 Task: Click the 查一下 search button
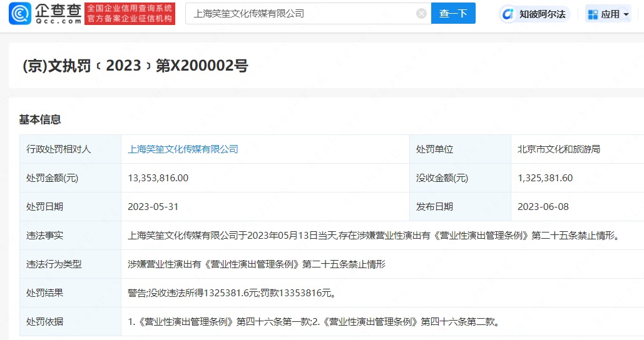pos(453,13)
